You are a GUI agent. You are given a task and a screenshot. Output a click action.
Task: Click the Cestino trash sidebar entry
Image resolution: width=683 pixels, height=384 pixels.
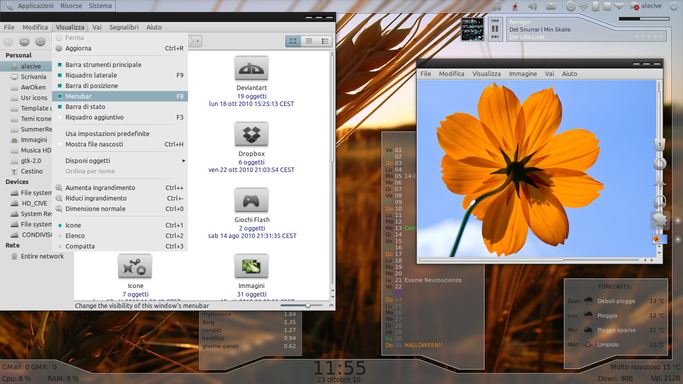pyautogui.click(x=31, y=171)
